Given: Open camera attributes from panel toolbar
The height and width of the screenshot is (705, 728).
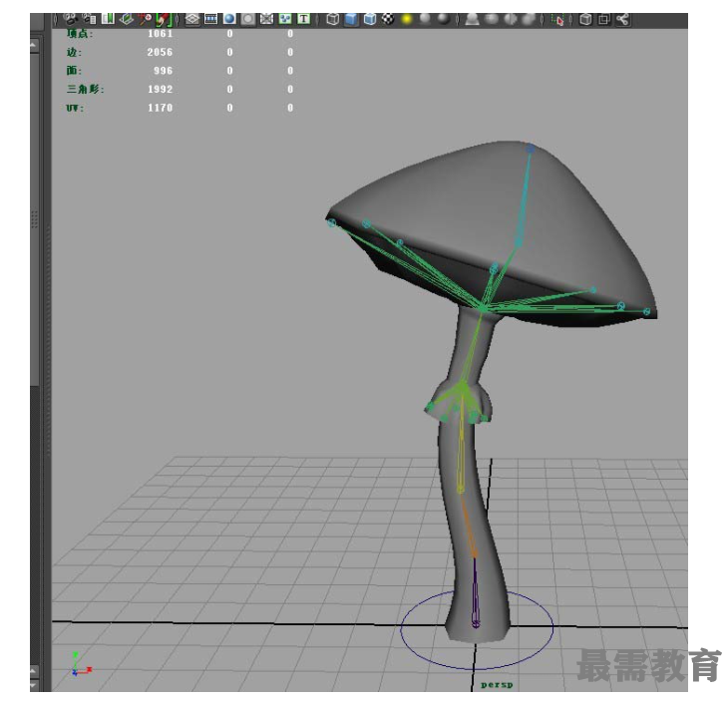Looking at the screenshot, I should 89,19.
